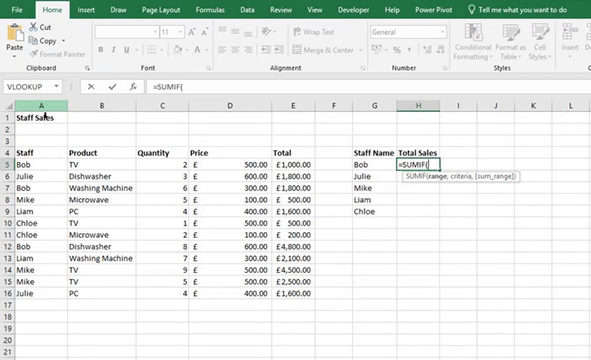The width and height of the screenshot is (591, 360).
Task: Select row 10 header
Action: coord(7,223)
